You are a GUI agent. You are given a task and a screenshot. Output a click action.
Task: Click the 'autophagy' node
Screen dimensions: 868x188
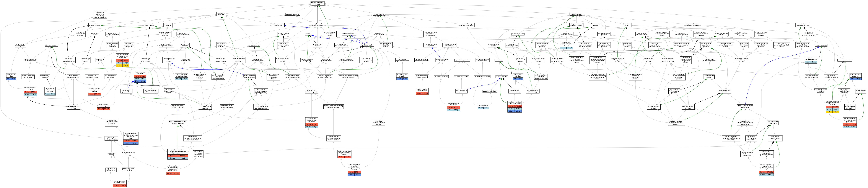(499, 60)
